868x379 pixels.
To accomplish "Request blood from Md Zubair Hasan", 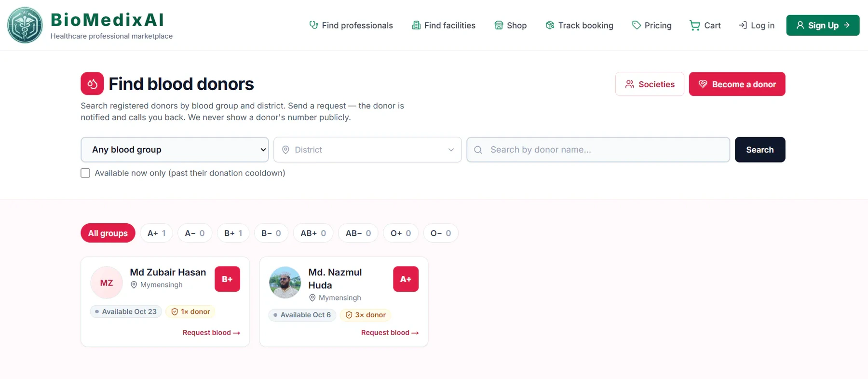I will (211, 333).
